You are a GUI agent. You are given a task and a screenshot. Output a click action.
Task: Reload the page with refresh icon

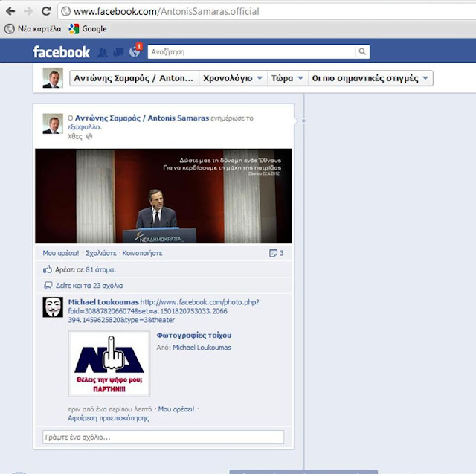point(46,11)
